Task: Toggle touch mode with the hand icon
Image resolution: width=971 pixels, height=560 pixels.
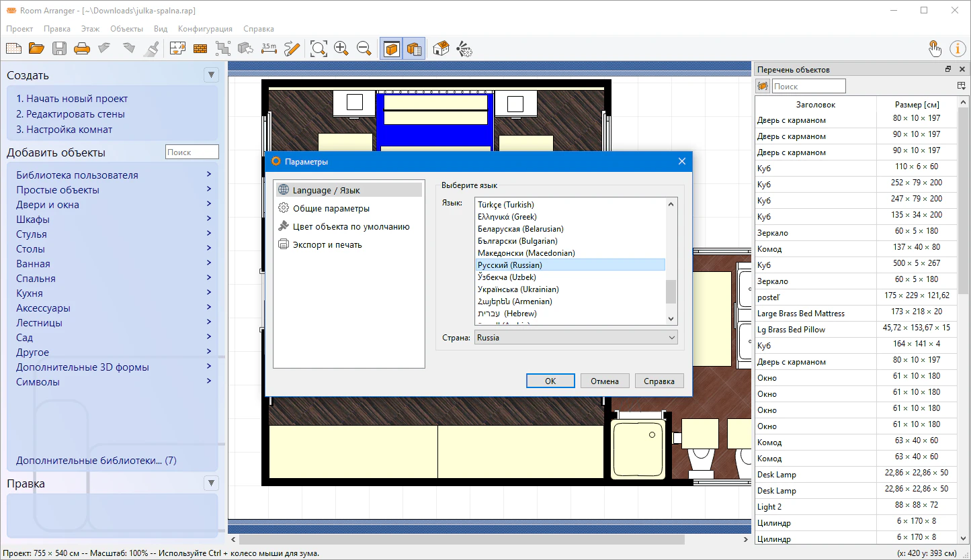Action: tap(934, 48)
